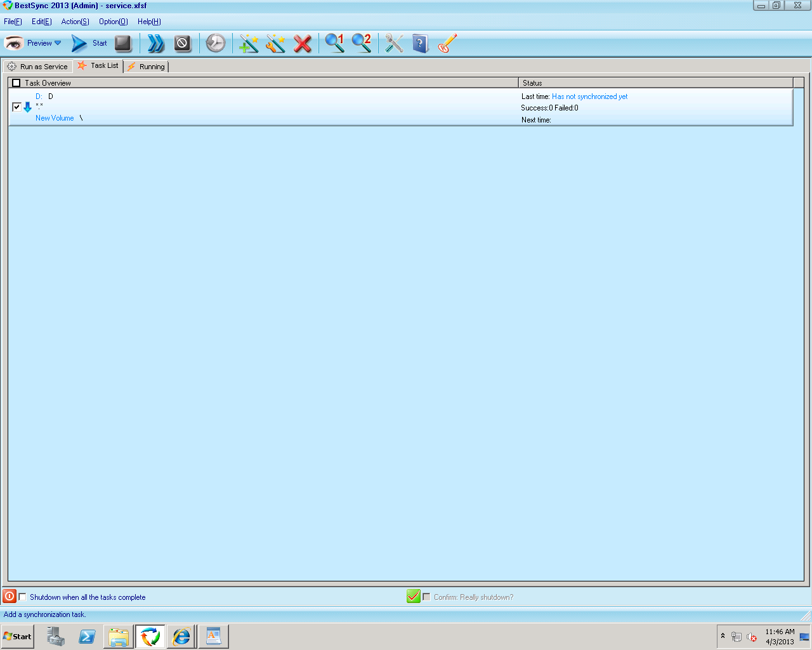Open the Edit menu
Image resolution: width=812 pixels, height=650 pixels.
coord(42,22)
